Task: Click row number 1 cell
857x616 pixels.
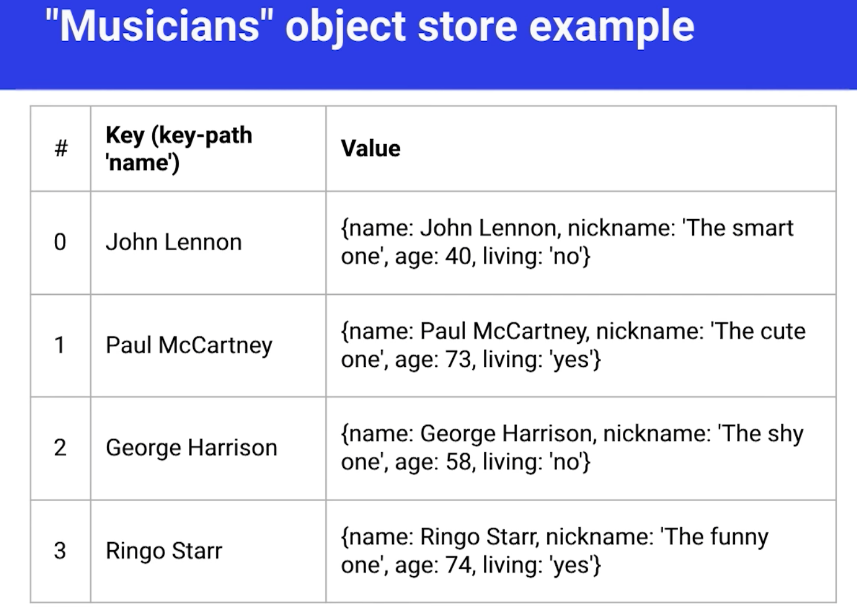Action: pos(60,345)
